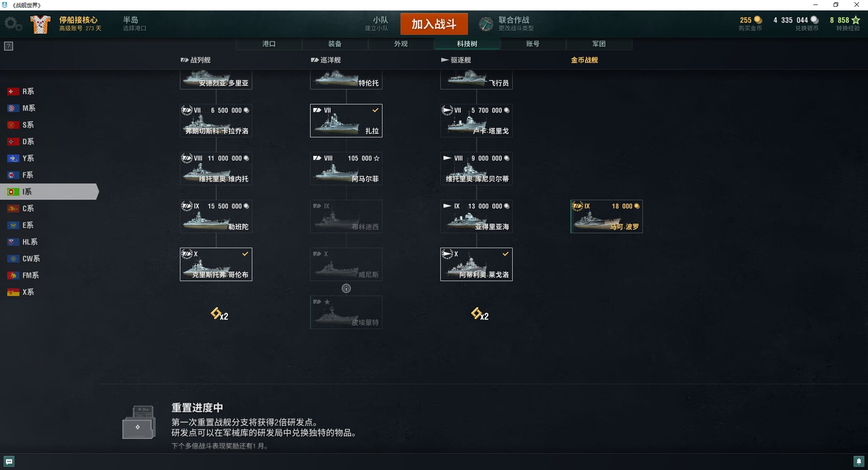Click the destroyer x2 research points icon
This screenshot has height=470, width=868.
tap(480, 314)
